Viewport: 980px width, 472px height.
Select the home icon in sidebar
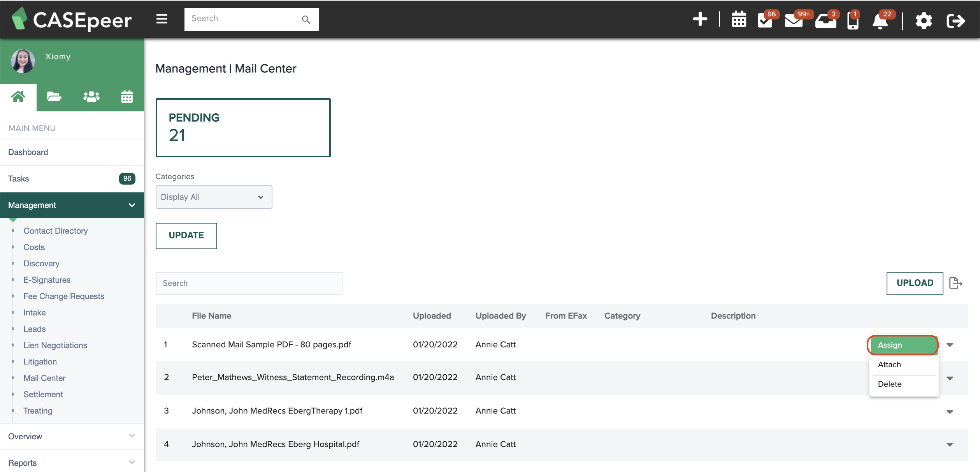(18, 97)
